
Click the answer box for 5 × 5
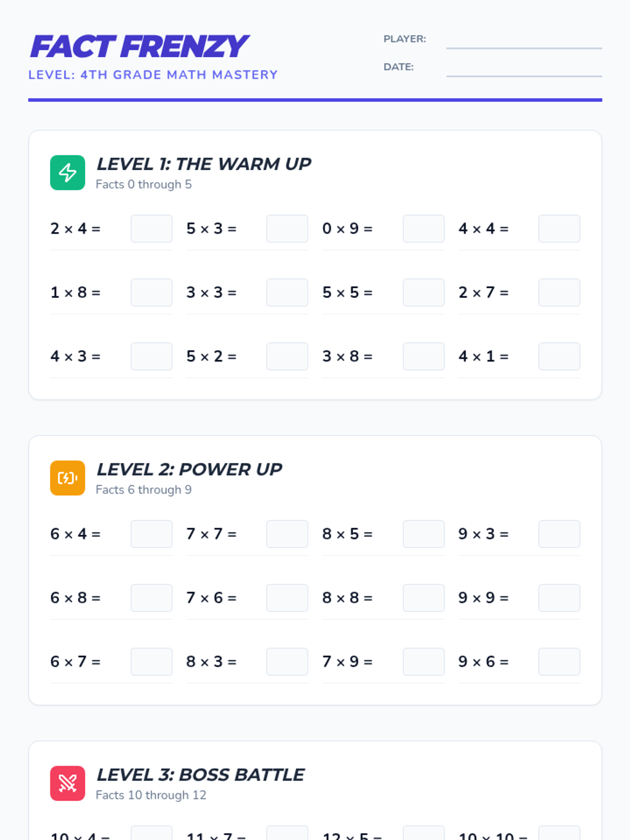[423, 292]
